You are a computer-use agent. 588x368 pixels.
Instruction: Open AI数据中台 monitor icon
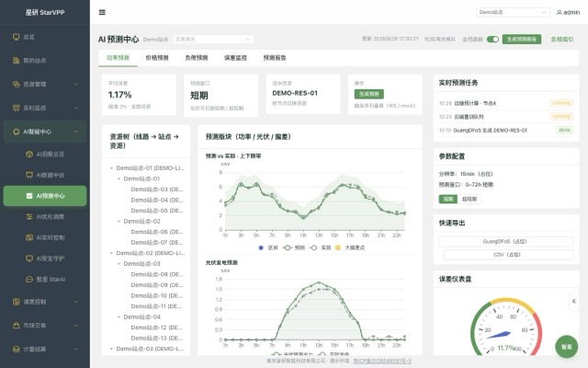click(x=29, y=175)
